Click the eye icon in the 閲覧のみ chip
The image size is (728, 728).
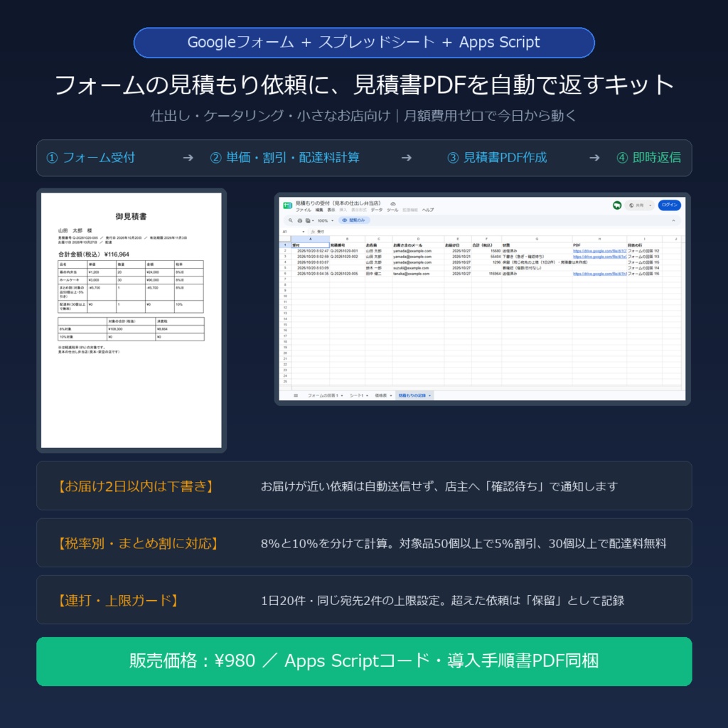[x=345, y=220]
